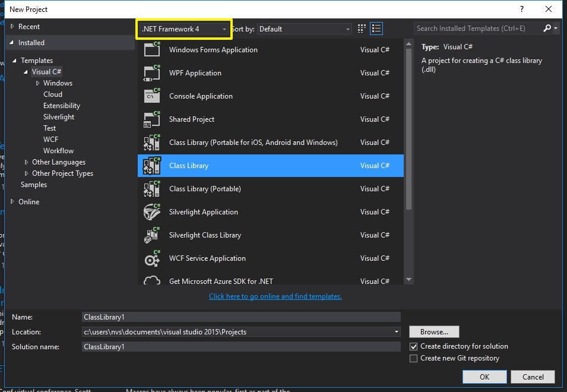
Task: Select the Windows Forms Application text
Action: [213, 50]
